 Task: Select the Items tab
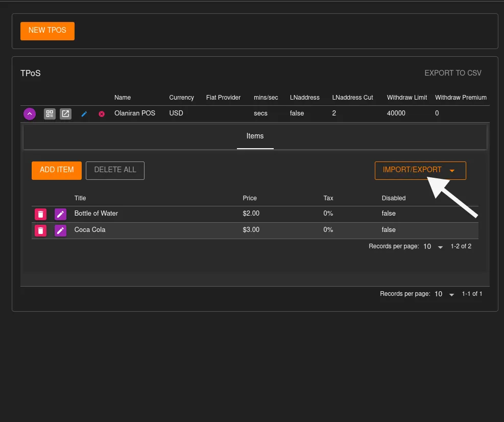pyautogui.click(x=255, y=136)
